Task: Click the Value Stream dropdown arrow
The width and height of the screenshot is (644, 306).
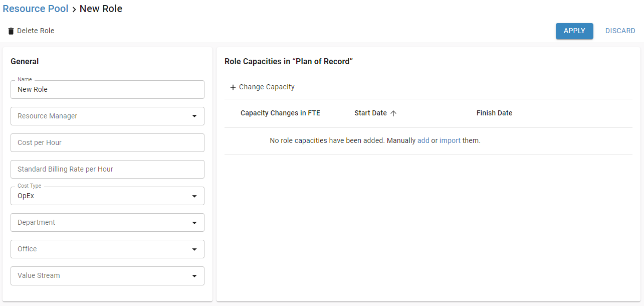Action: (x=194, y=275)
